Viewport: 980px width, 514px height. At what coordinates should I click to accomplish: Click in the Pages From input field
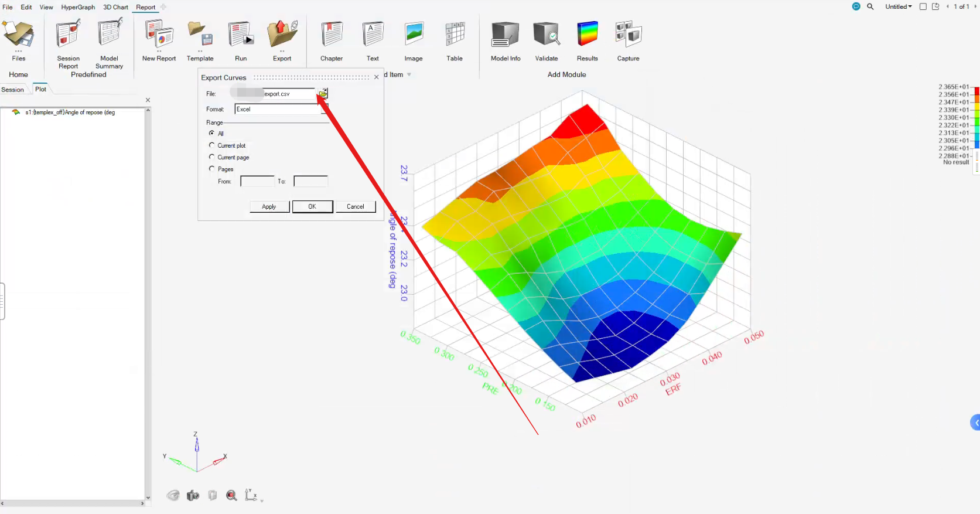pos(257,181)
